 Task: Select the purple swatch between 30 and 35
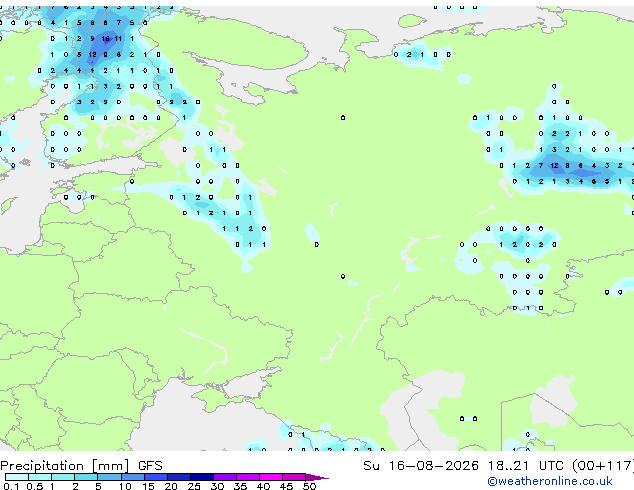[224, 477]
